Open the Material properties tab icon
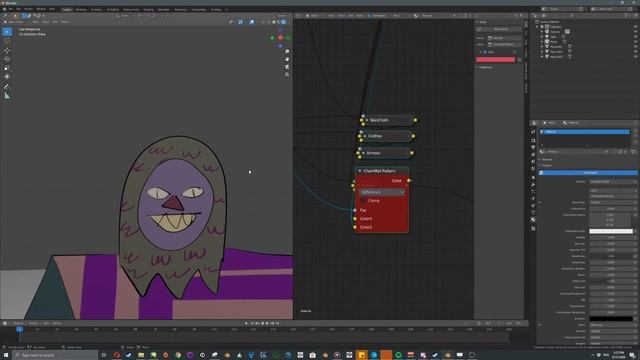This screenshot has width=640, height=360. [x=533, y=220]
